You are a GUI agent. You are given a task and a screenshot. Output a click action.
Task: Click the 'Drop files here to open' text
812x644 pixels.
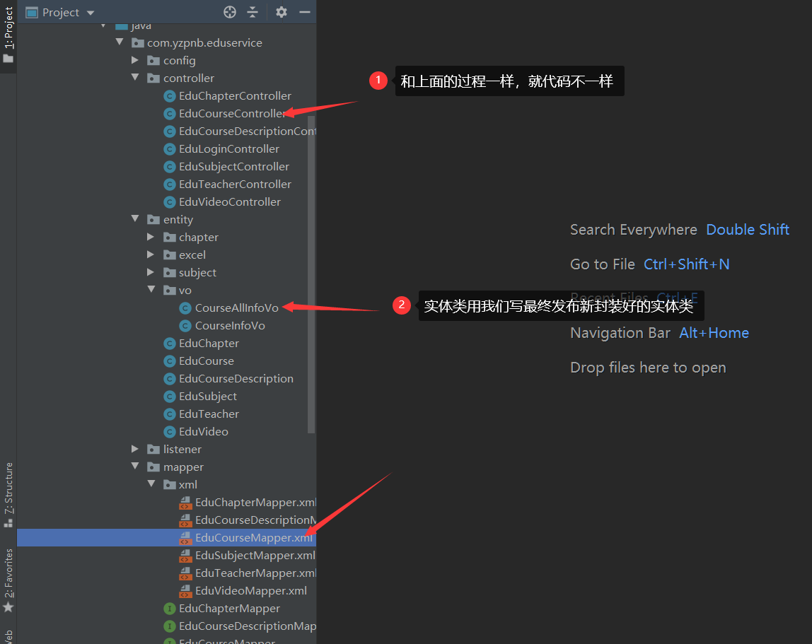pyautogui.click(x=648, y=367)
